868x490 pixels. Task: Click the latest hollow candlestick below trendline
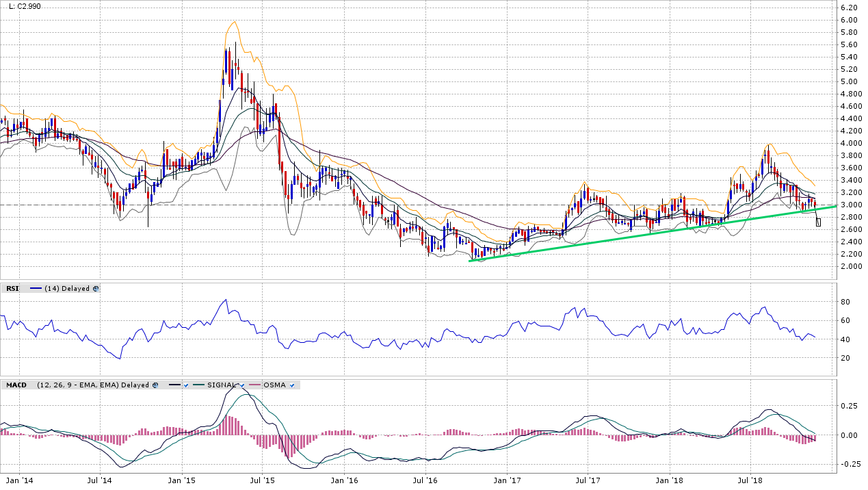click(x=818, y=222)
